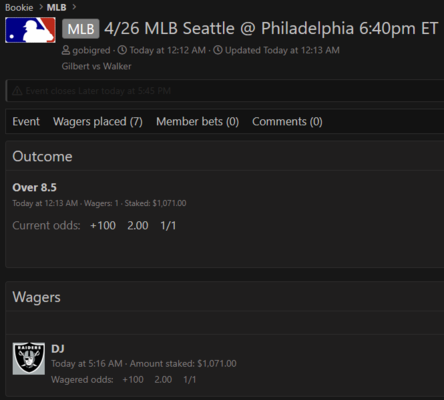Click the +100 current odds value
Viewport: 444px width, 400px height.
point(103,226)
